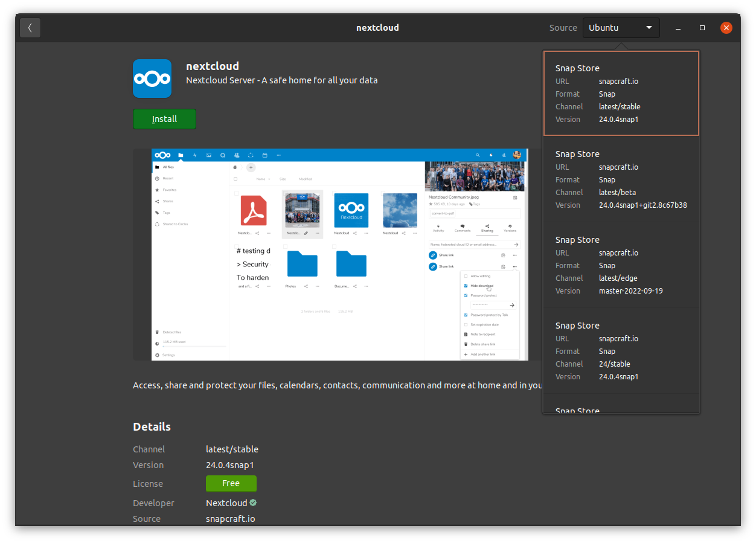The height and width of the screenshot is (543, 756).
Task: Click the Nextcloud Server tagline text
Action: pos(282,80)
